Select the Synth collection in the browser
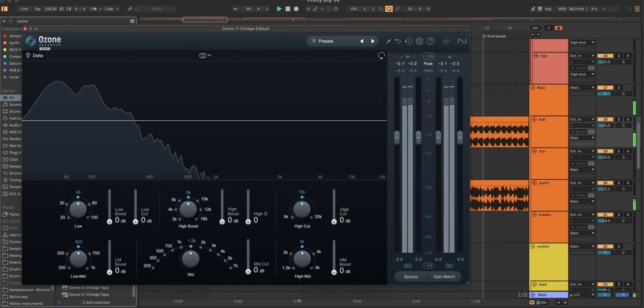The width and height of the screenshot is (644, 308). [x=11, y=42]
